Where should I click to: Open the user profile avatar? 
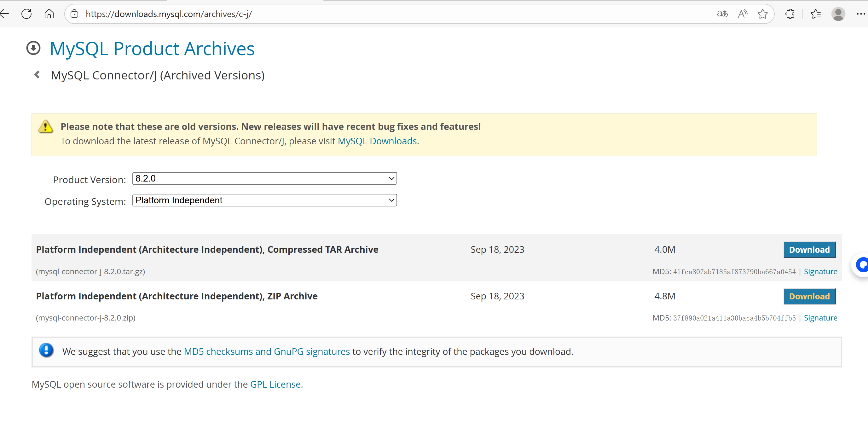pos(838,14)
